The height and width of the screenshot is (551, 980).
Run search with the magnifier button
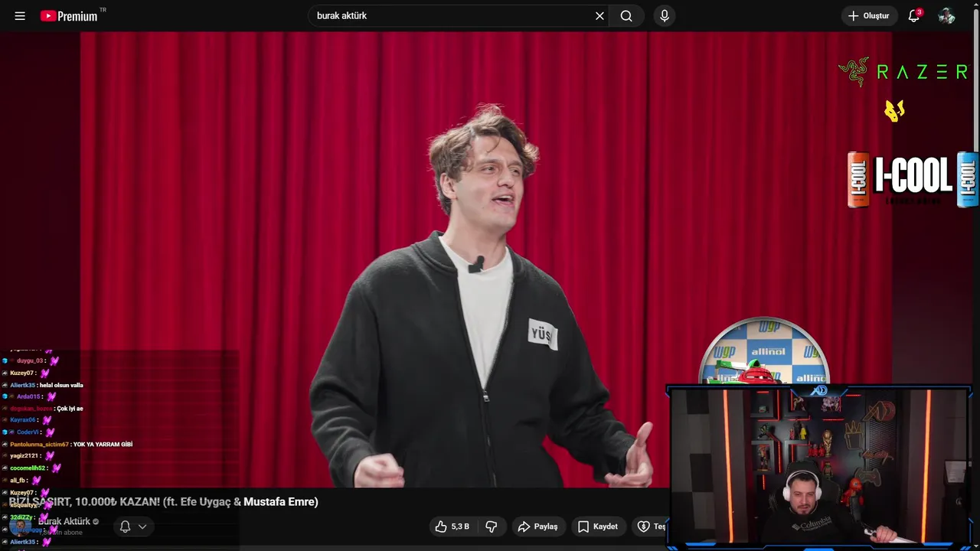click(x=626, y=15)
